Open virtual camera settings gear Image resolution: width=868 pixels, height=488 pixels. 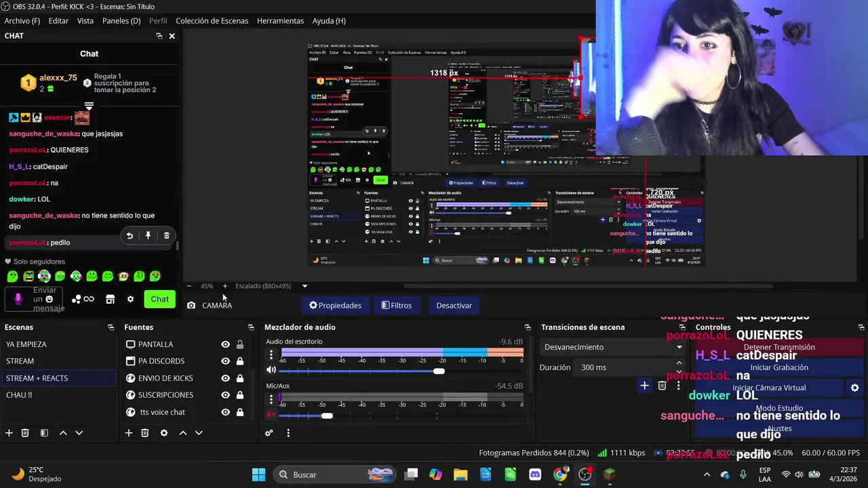tap(854, 388)
